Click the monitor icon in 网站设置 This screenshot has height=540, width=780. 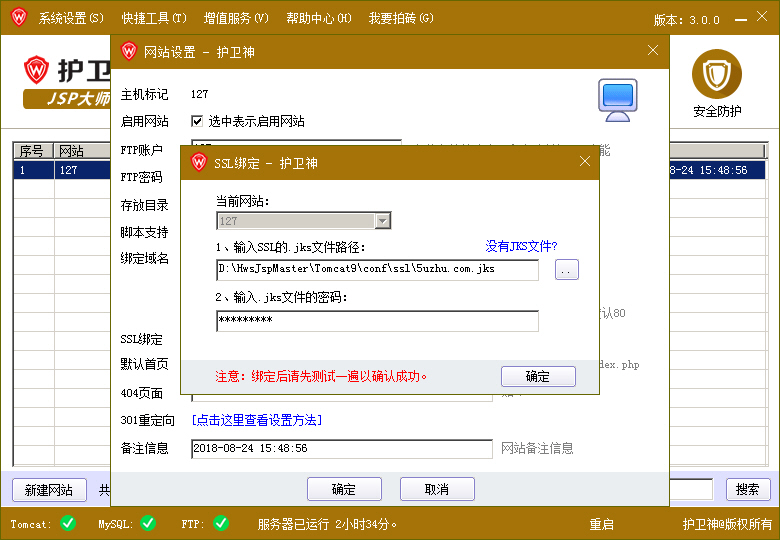617,99
